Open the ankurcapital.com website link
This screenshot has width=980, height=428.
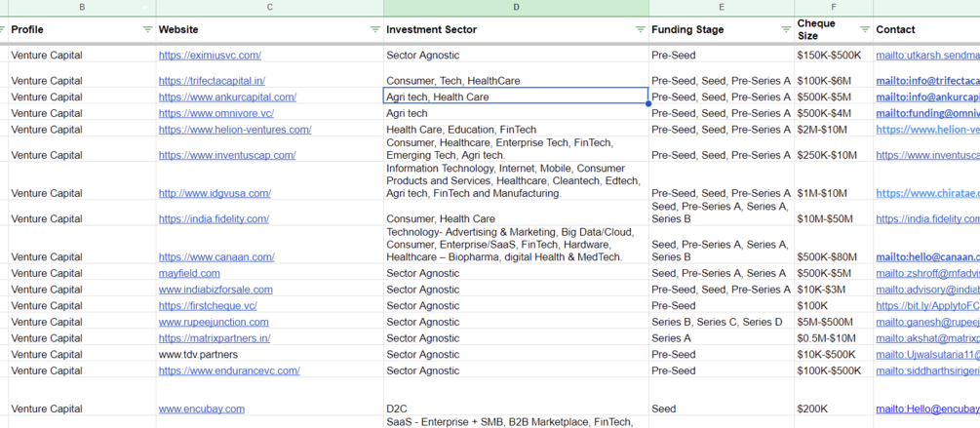[x=227, y=97]
